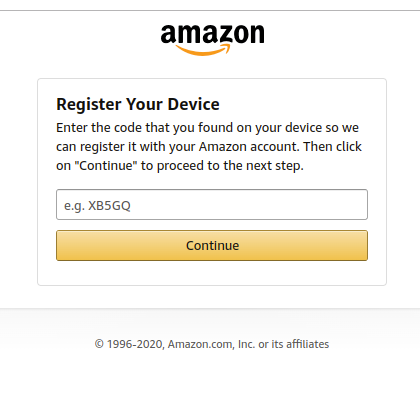The height and width of the screenshot is (404, 420).
Task: Click the orange smile arrow under amazon
Action: (203, 50)
